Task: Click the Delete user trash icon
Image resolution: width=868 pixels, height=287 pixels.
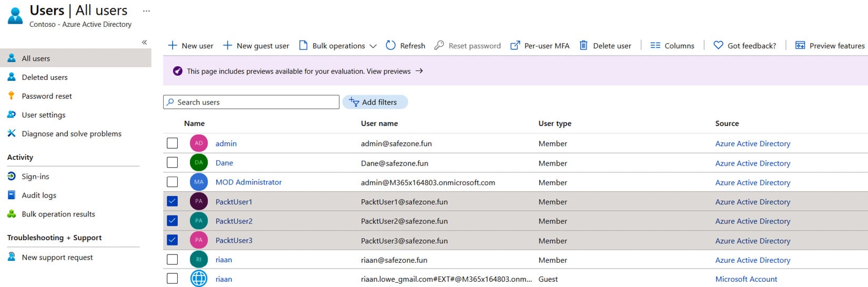Action: (583, 46)
